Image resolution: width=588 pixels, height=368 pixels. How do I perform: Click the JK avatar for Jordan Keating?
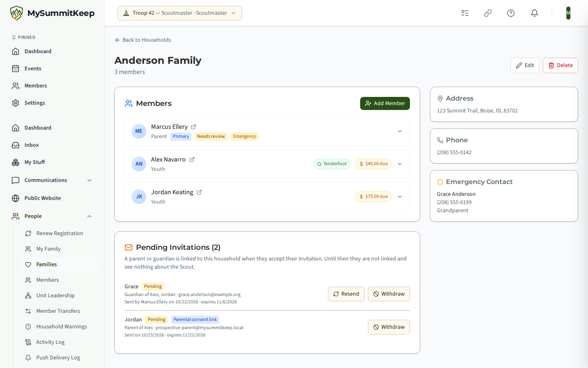pyautogui.click(x=139, y=197)
